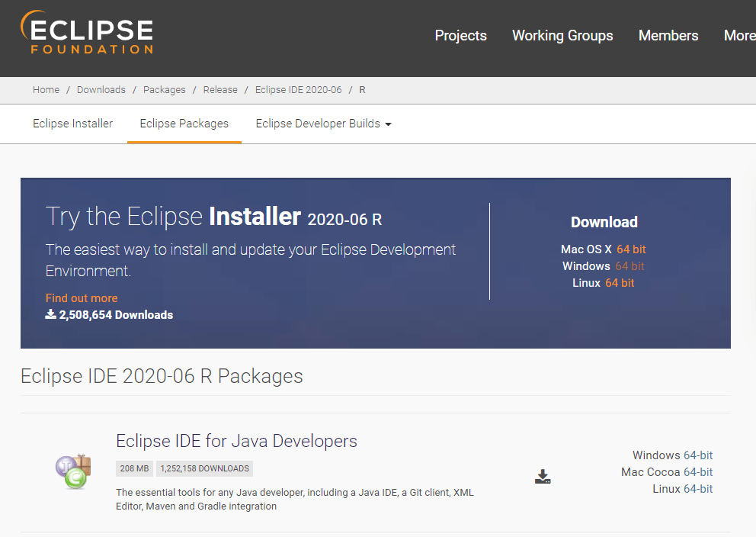The image size is (756, 537).
Task: Click the 1,252,158 DOWNLOADS badge
Action: click(x=204, y=468)
